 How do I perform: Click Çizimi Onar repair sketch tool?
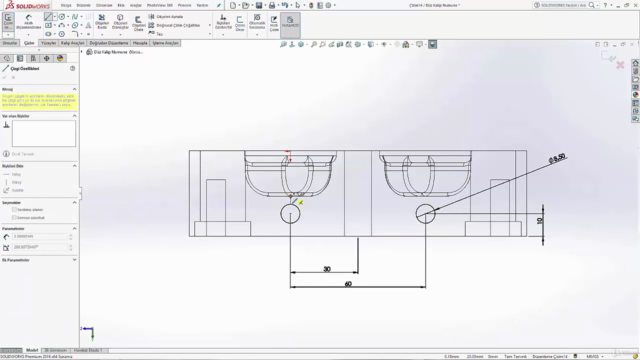click(240, 24)
